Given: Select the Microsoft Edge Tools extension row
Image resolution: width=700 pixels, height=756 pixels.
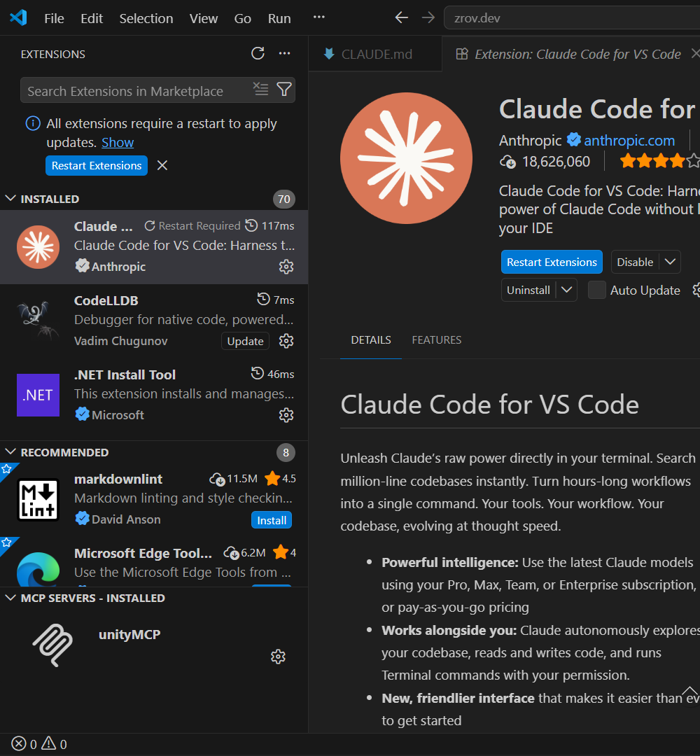Looking at the screenshot, I should tap(154, 562).
